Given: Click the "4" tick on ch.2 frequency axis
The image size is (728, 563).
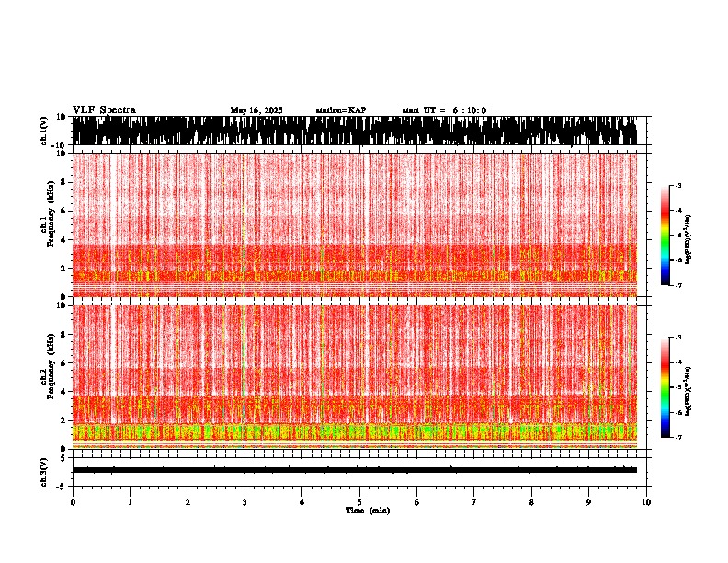Looking at the screenshot, I should (64, 392).
